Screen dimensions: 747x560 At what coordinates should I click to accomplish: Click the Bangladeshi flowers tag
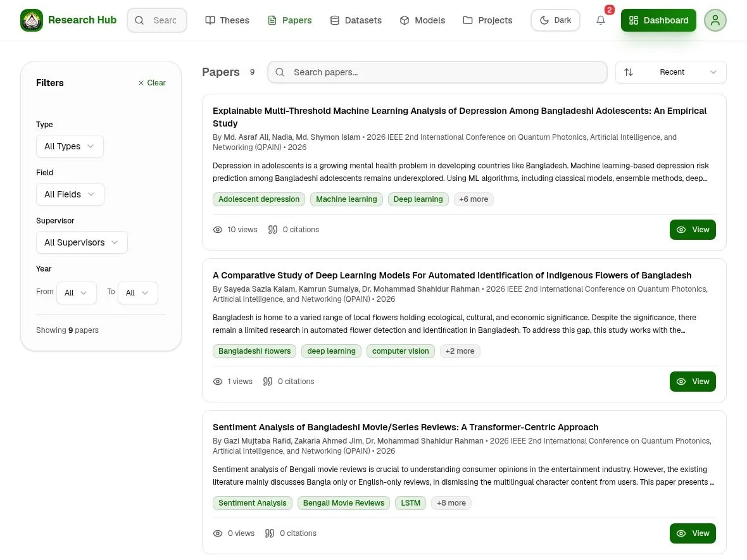(254, 351)
